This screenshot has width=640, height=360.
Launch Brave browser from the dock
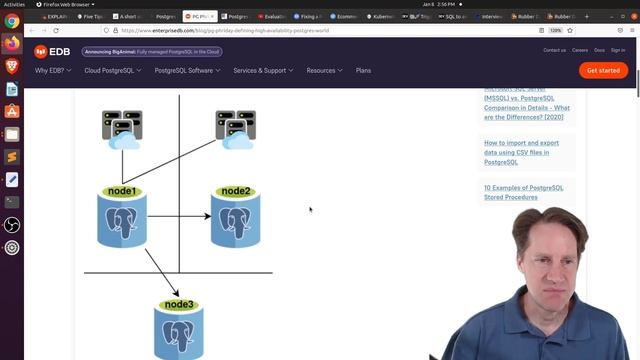(12, 66)
